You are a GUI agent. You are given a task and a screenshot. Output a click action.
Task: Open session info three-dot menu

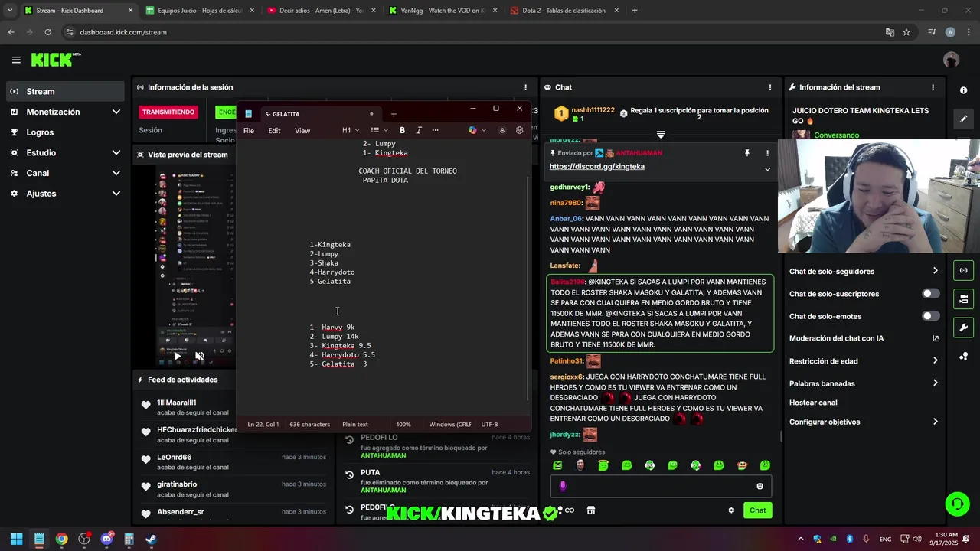tap(525, 87)
